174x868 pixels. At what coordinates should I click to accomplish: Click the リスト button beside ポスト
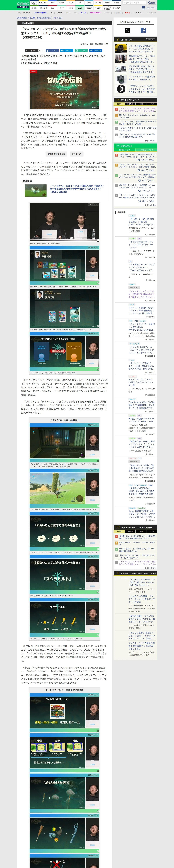[x=42, y=50]
